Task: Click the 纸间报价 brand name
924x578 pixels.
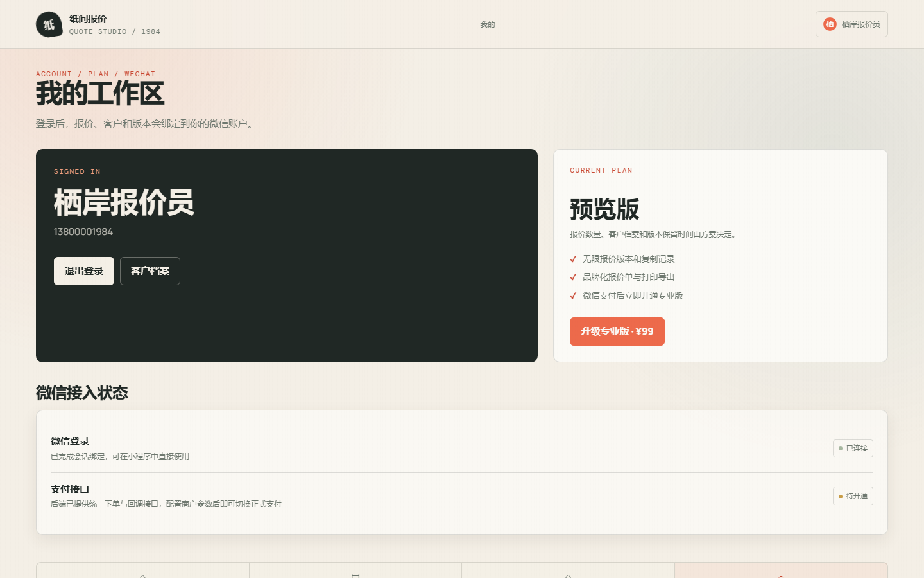Action: (88, 19)
